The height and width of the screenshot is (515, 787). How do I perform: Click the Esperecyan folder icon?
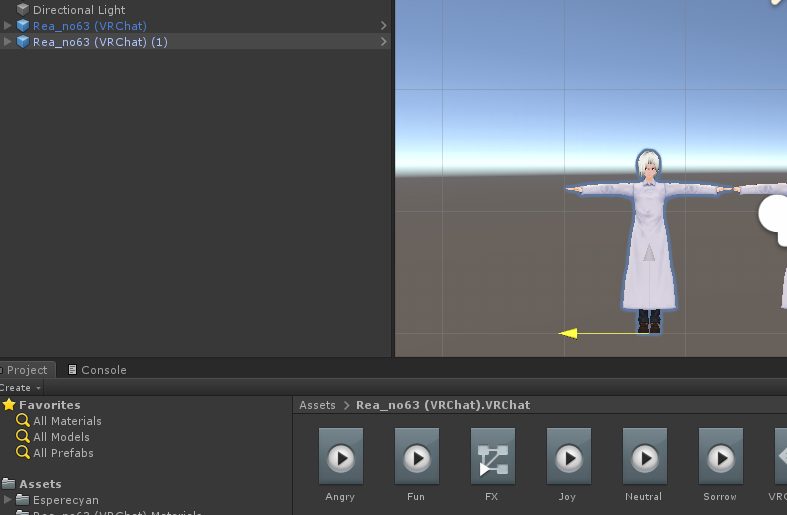click(23, 500)
